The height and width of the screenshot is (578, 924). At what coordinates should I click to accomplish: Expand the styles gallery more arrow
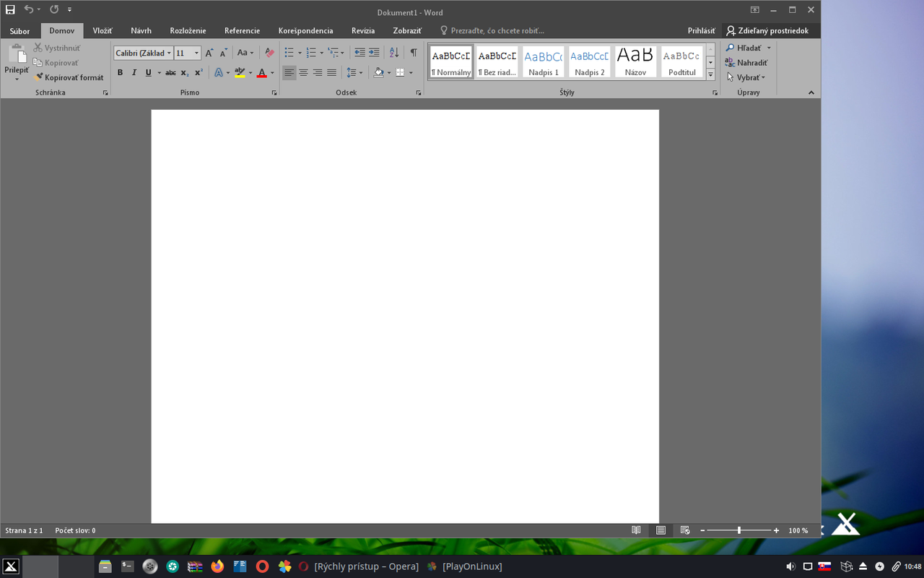[x=710, y=74]
